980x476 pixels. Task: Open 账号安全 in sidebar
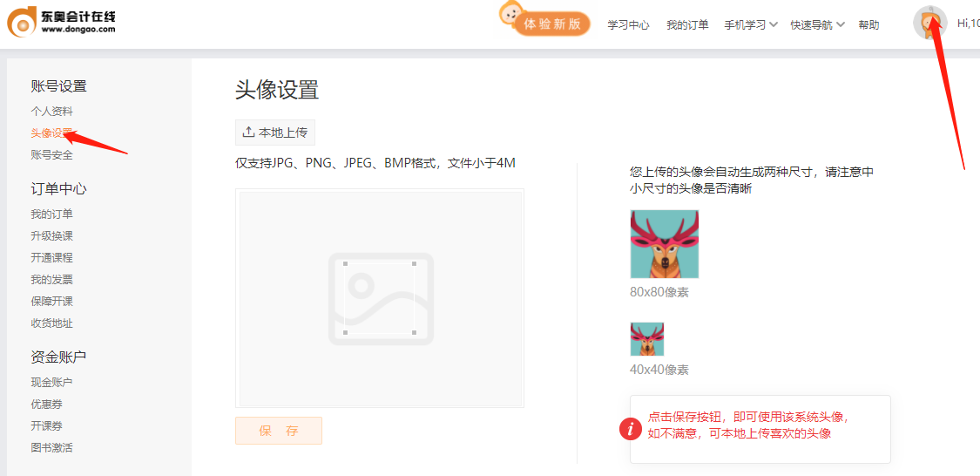(x=51, y=155)
